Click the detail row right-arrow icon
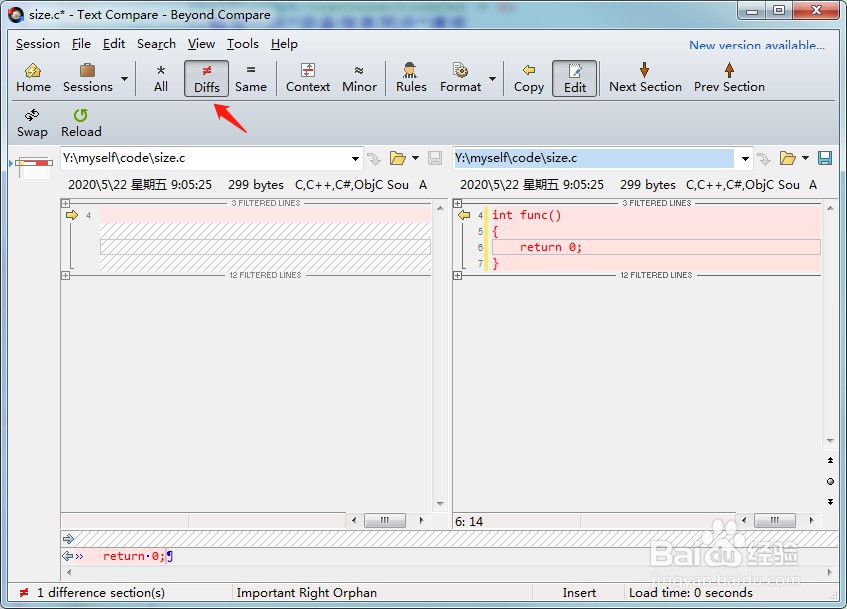The width and height of the screenshot is (847, 609). [68, 539]
